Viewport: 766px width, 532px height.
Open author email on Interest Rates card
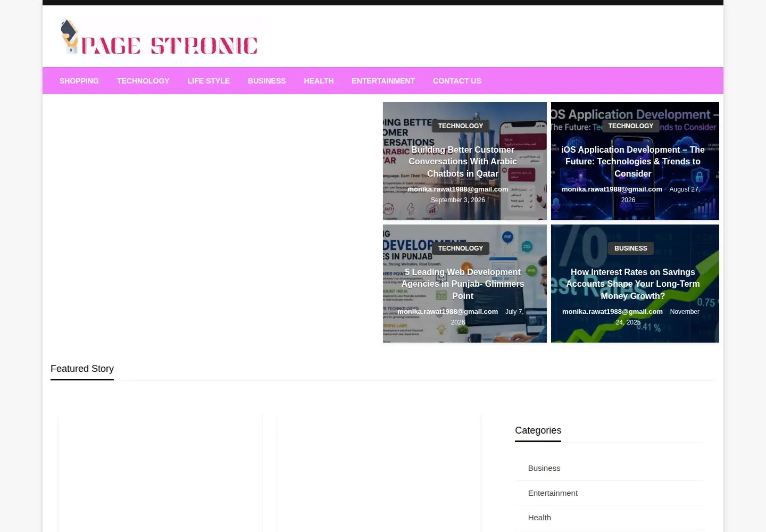[x=612, y=312]
